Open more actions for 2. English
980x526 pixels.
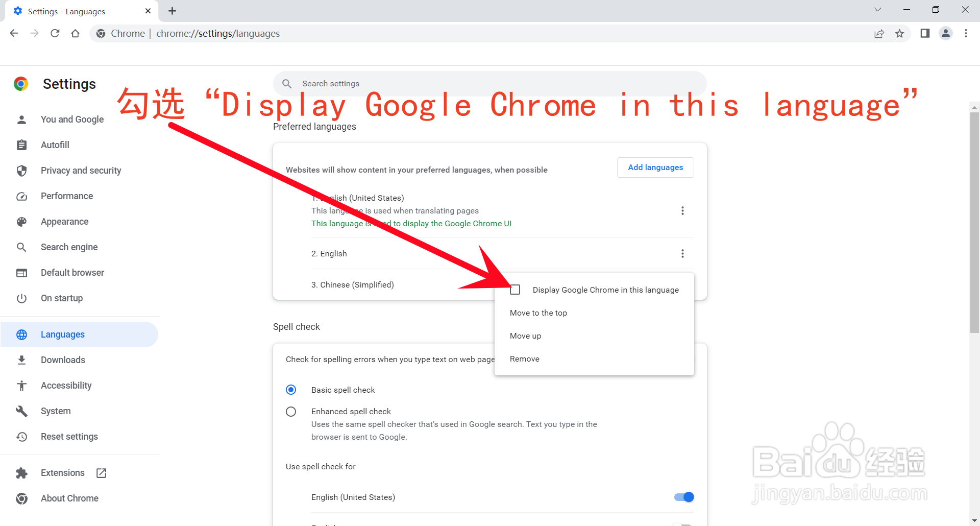pos(682,254)
